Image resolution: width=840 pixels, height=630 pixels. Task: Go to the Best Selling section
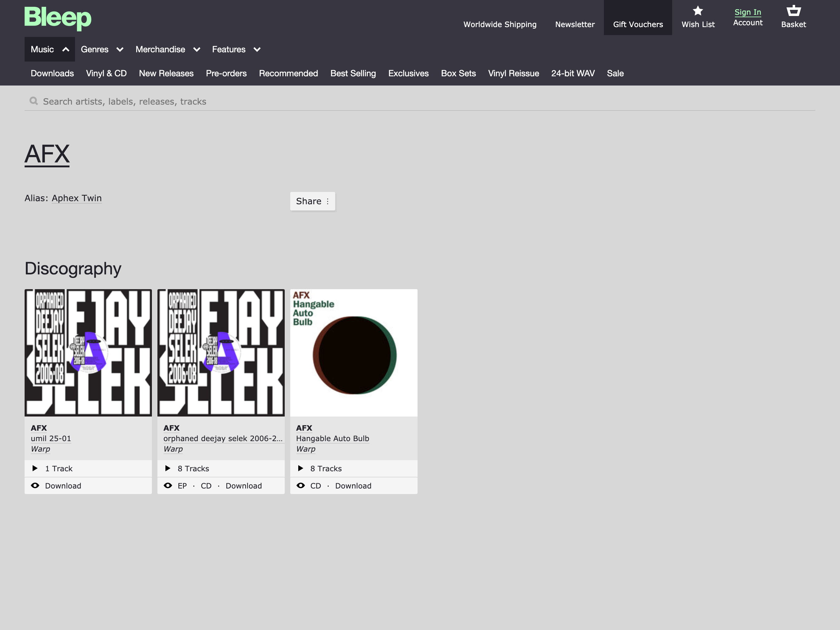(353, 73)
